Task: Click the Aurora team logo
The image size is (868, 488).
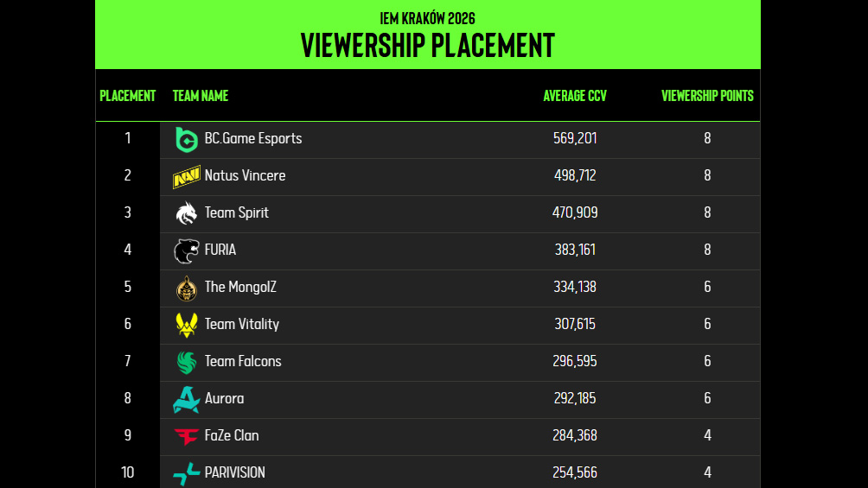Action: (x=186, y=399)
